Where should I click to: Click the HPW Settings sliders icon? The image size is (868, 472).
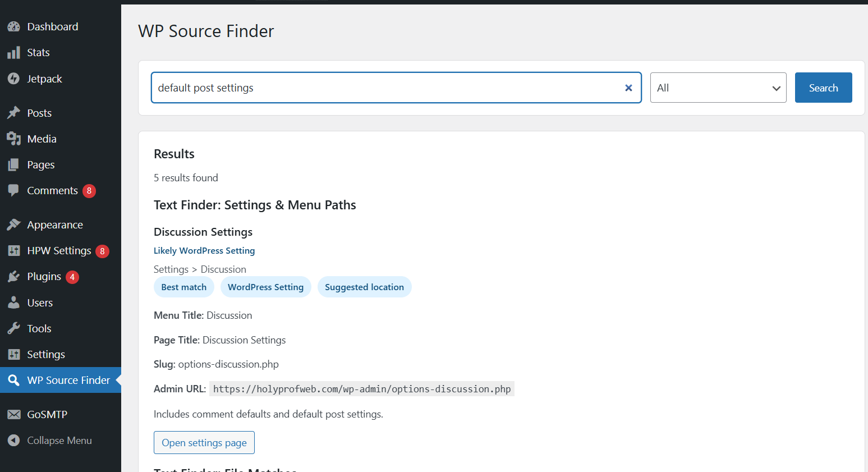tap(13, 250)
